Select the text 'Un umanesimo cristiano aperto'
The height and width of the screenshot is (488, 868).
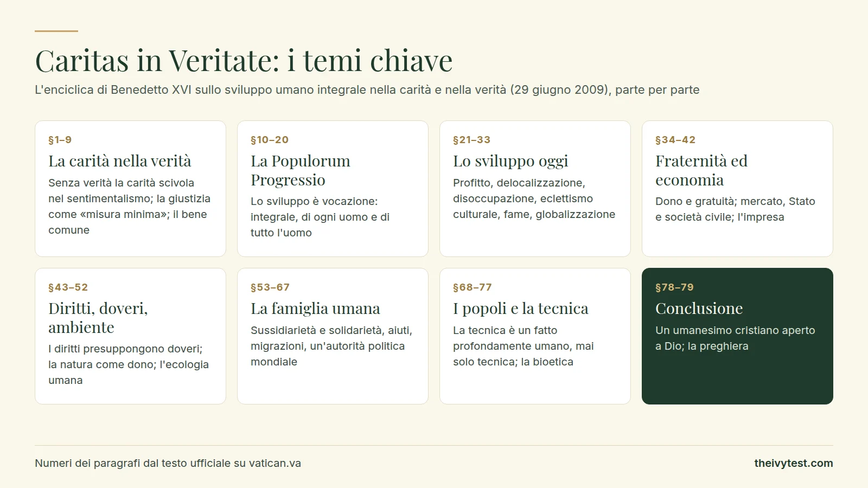point(735,330)
